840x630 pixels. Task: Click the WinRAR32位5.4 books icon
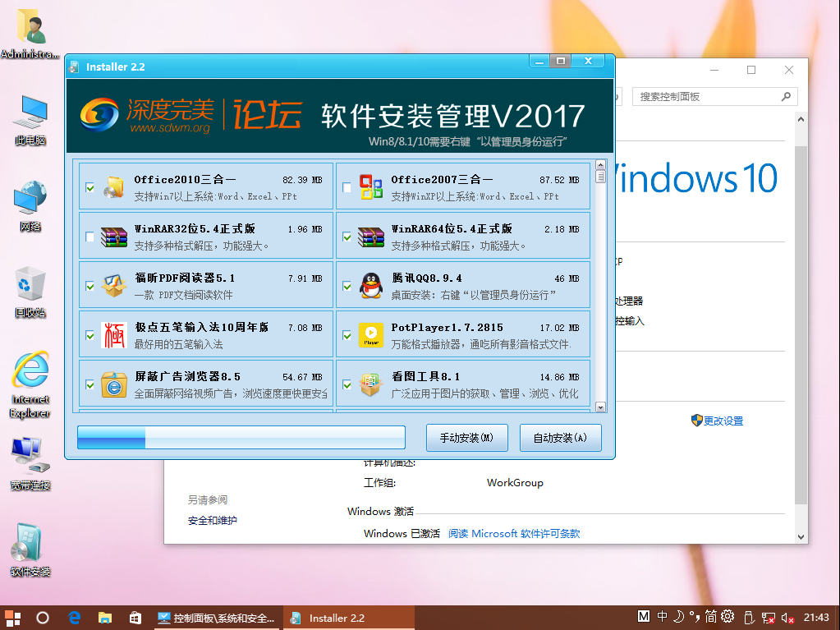point(113,237)
